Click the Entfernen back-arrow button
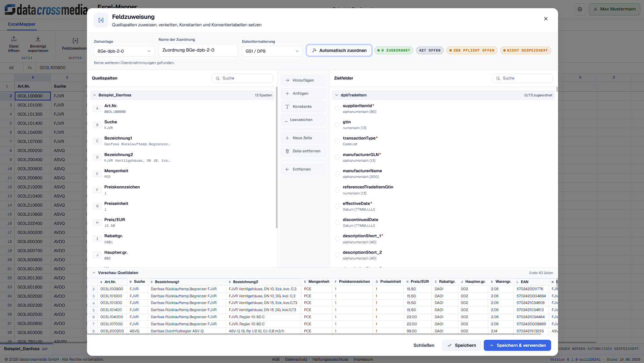 [x=303, y=169]
